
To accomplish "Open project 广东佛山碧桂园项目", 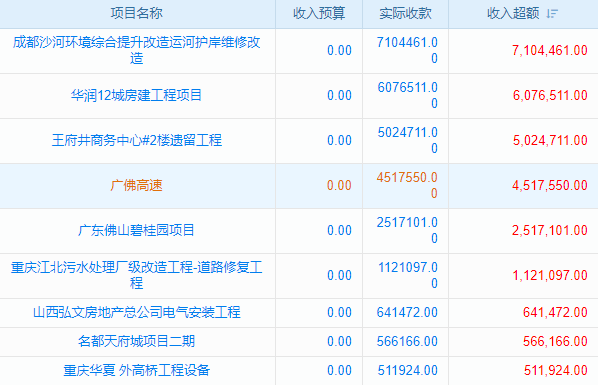I will pyautogui.click(x=137, y=230).
